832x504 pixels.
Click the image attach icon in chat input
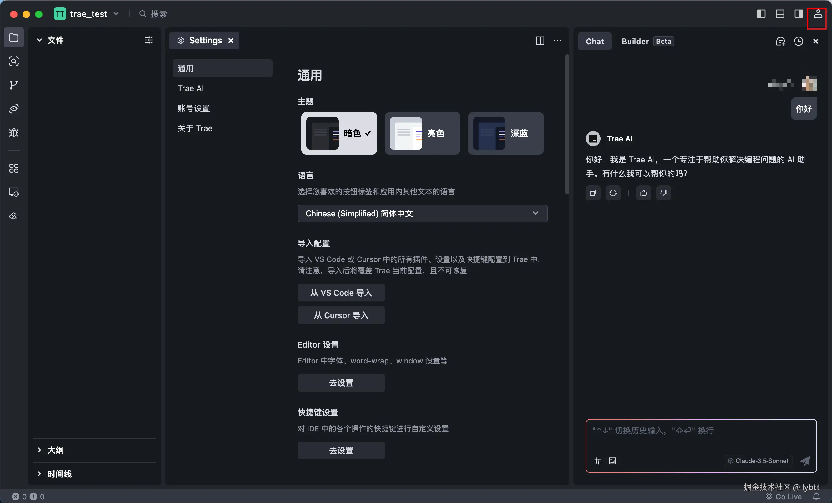click(612, 461)
